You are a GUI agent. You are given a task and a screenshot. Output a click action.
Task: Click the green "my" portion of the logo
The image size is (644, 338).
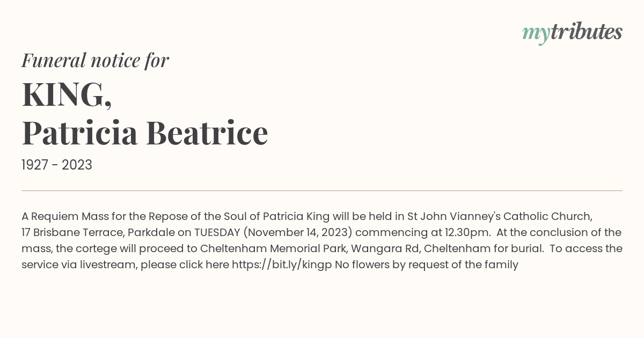click(x=536, y=33)
